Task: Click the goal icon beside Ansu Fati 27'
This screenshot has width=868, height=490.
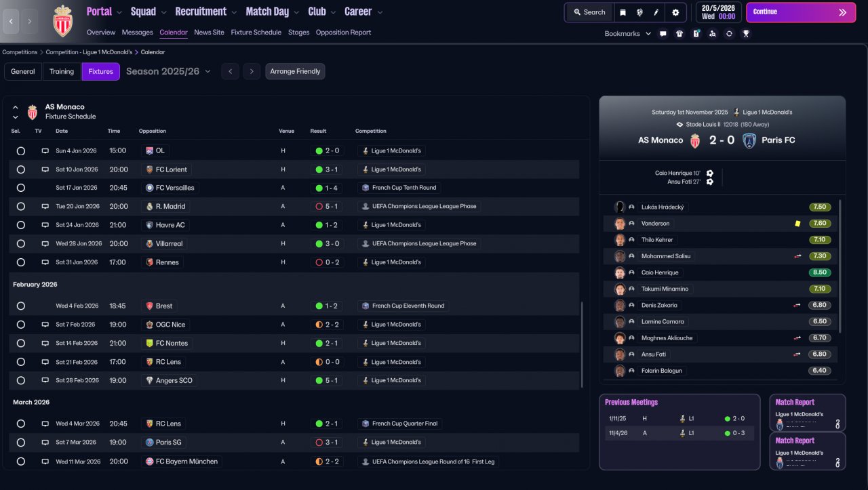Action: [x=710, y=182]
